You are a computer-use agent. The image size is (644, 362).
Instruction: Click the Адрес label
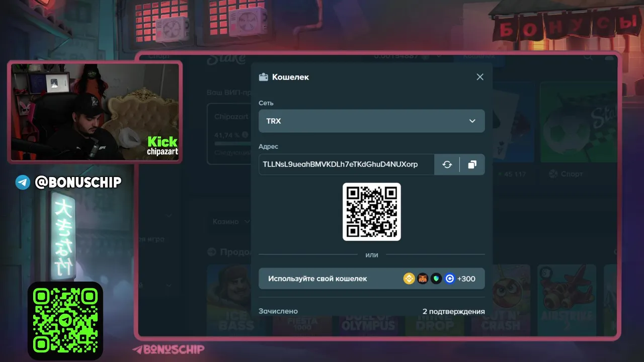[x=268, y=146]
